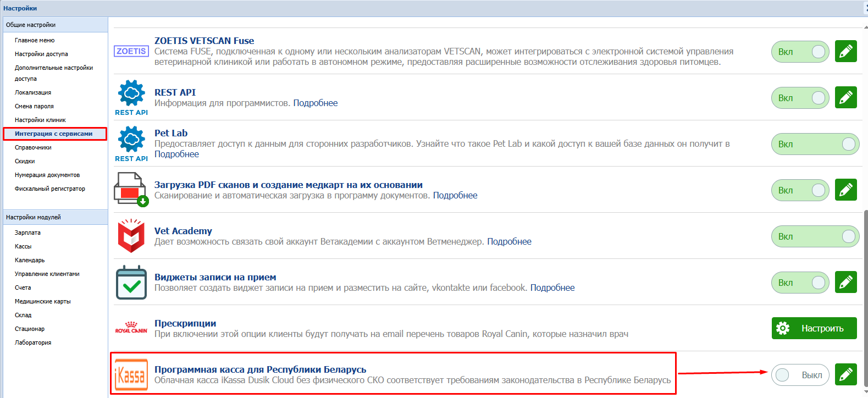Open Подробнее link for REST API
The height and width of the screenshot is (398, 868).
click(x=316, y=103)
